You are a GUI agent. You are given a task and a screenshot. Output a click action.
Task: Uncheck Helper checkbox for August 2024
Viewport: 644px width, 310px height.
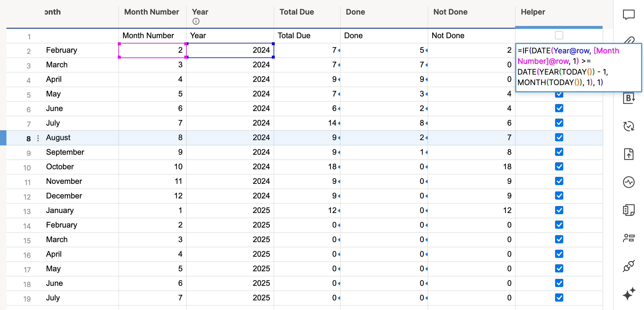point(559,137)
